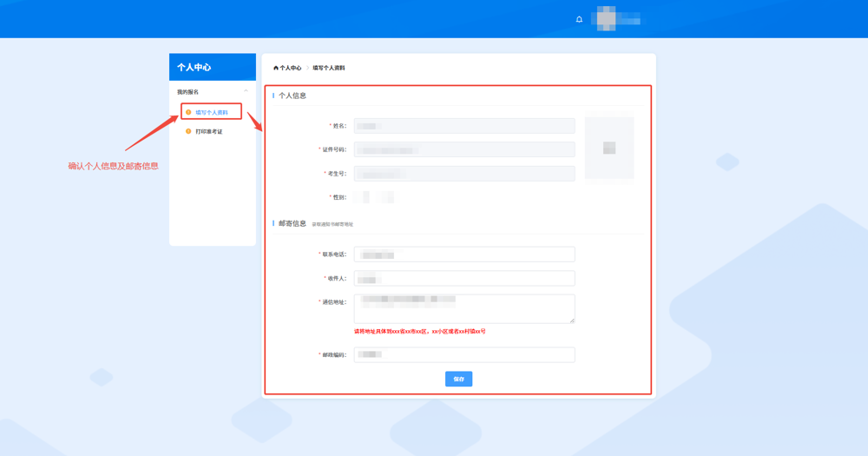The image size is (868, 456).
Task: Open 打印准考证 in the sidebar
Action: tap(209, 132)
